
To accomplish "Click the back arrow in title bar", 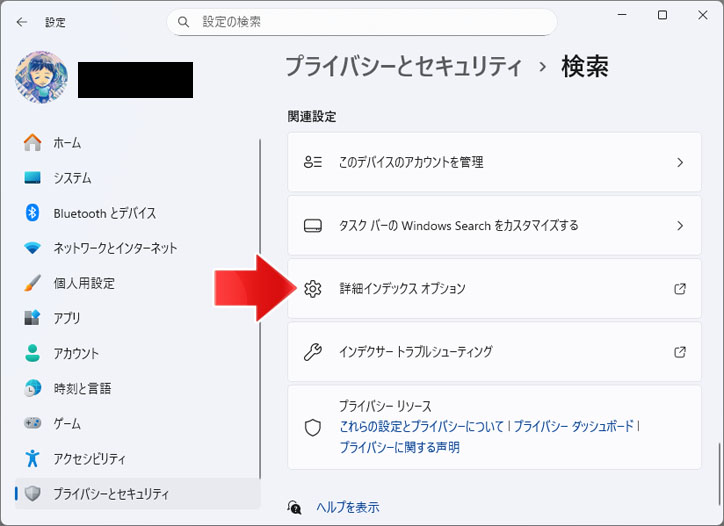I will (x=22, y=21).
